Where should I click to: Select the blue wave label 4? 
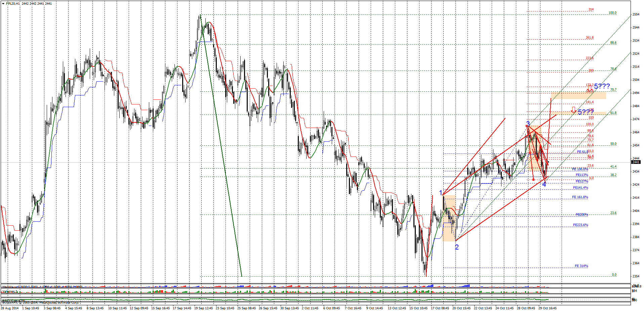(544, 184)
